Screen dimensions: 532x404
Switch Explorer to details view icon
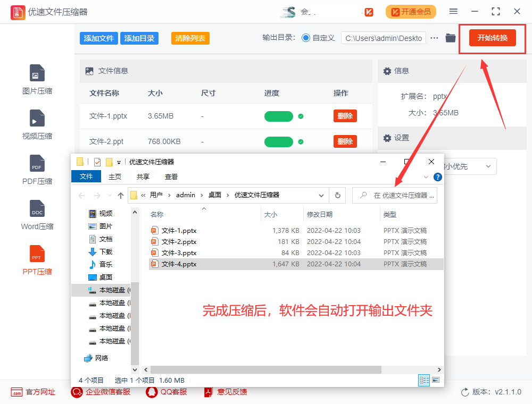pyautogui.click(x=424, y=380)
